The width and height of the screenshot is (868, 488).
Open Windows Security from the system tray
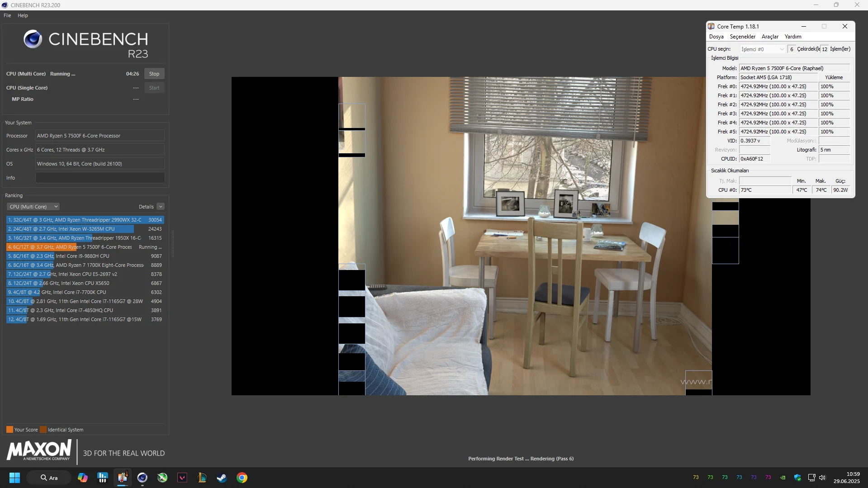[797, 478]
